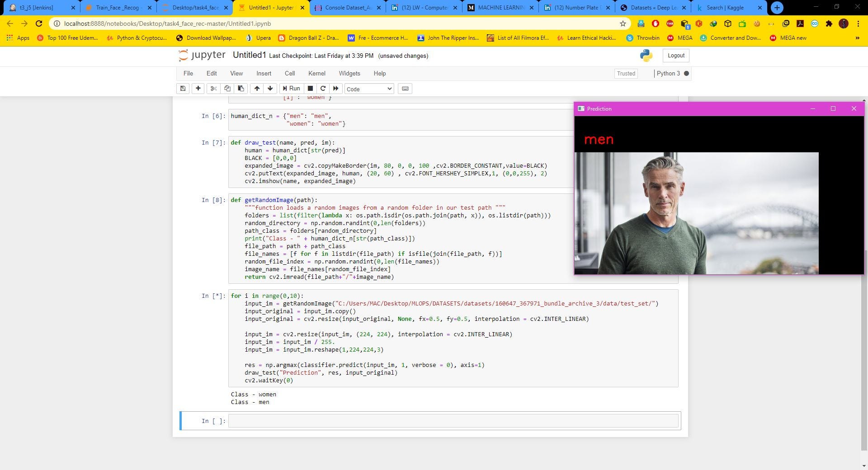Open the Edit menu

(212, 73)
